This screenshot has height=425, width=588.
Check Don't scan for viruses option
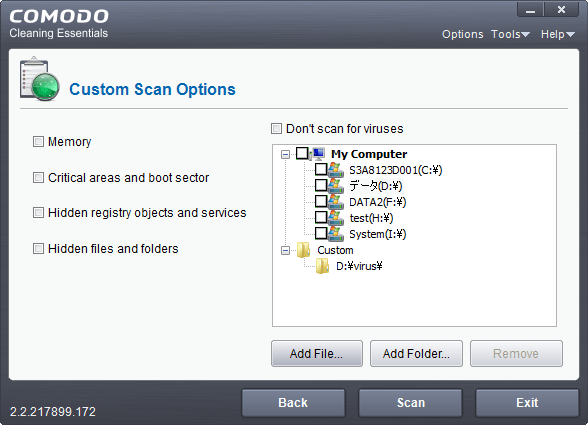point(276,129)
